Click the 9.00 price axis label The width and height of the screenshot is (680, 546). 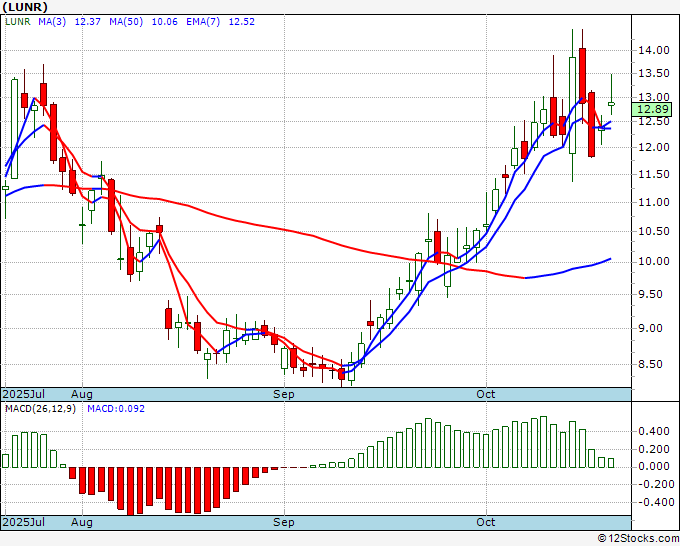point(651,328)
